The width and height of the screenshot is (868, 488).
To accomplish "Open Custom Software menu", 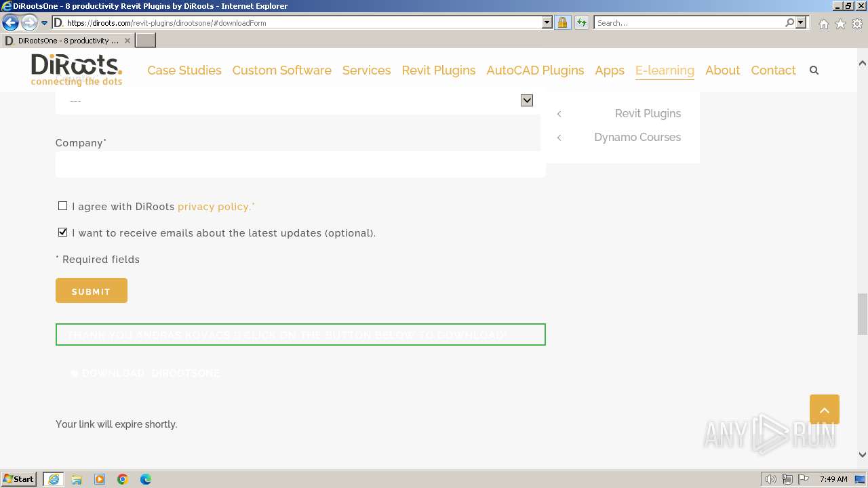I will [282, 70].
